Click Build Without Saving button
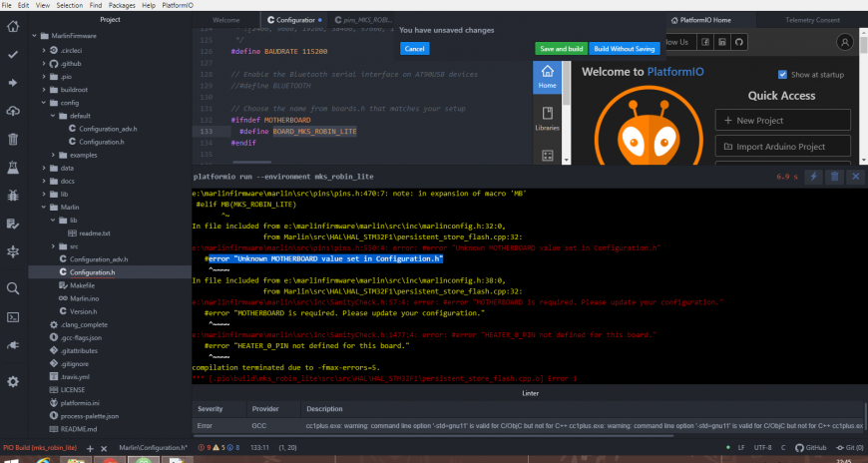 click(625, 49)
